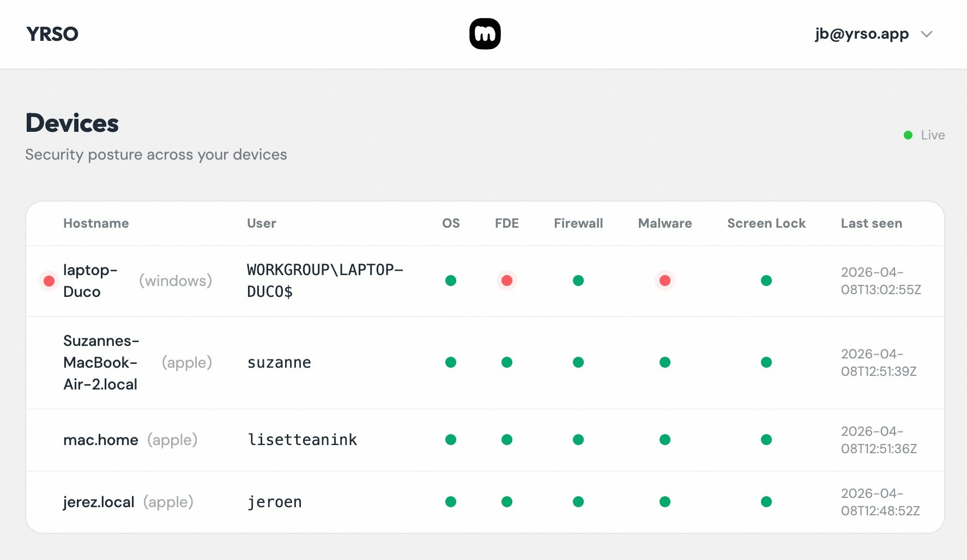
Task: Click last seen 2026-04-08T12:51:36Z
Action: coord(879,440)
